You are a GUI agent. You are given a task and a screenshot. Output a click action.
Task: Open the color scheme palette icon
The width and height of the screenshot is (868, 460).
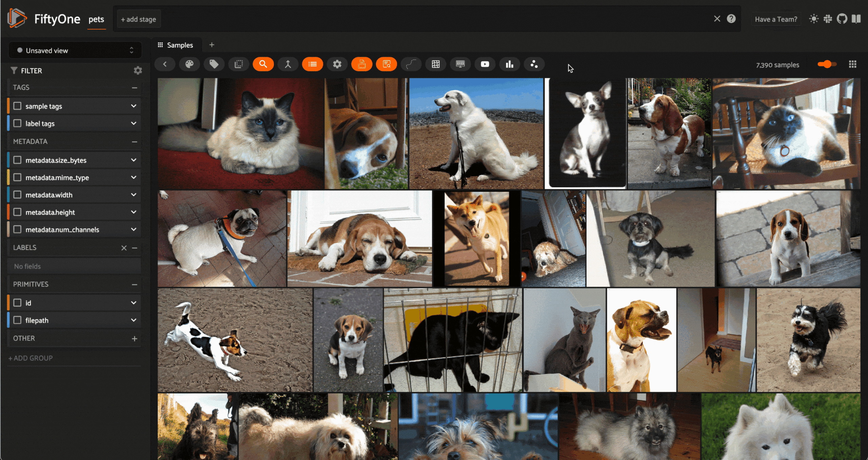coord(189,64)
